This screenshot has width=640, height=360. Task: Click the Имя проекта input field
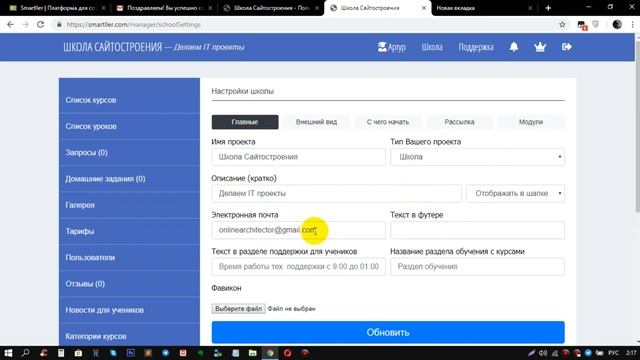point(298,157)
